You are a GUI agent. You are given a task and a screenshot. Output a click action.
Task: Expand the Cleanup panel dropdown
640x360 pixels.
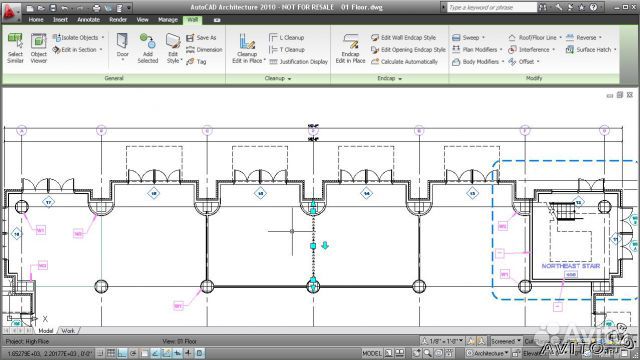tap(278, 78)
